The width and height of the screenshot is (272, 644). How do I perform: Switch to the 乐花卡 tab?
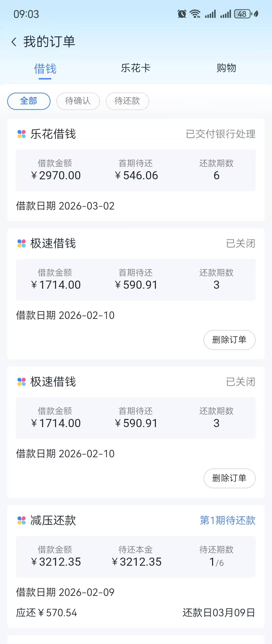(x=136, y=68)
